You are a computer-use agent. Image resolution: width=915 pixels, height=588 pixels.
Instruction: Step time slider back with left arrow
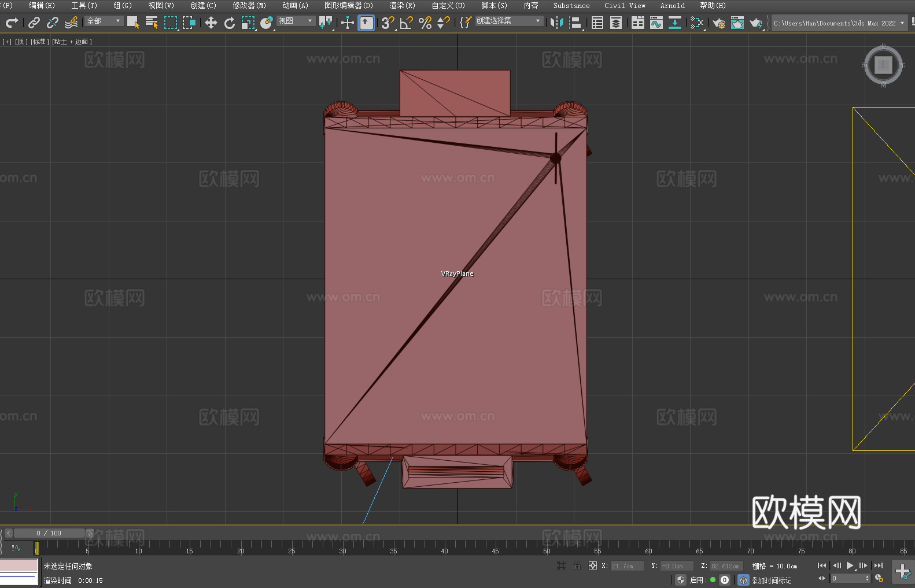click(9, 533)
